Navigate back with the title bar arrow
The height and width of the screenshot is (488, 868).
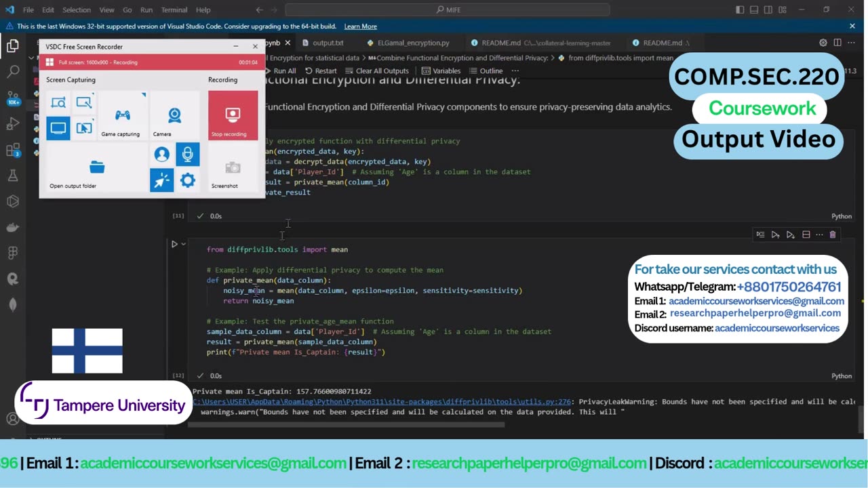[x=260, y=10]
